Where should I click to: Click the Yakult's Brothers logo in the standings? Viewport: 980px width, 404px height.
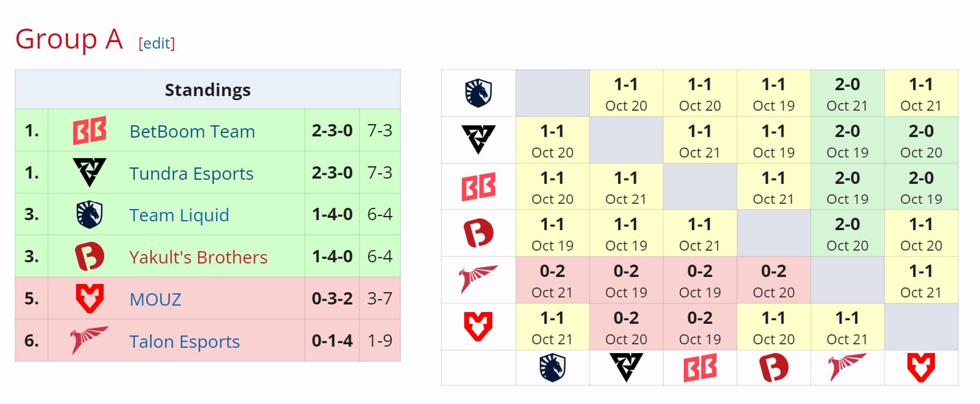pos(89,256)
